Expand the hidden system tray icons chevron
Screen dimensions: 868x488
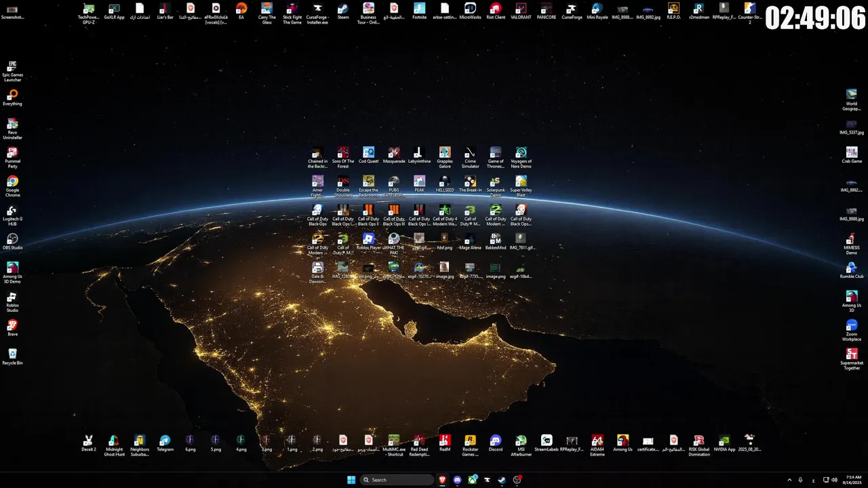click(x=789, y=480)
